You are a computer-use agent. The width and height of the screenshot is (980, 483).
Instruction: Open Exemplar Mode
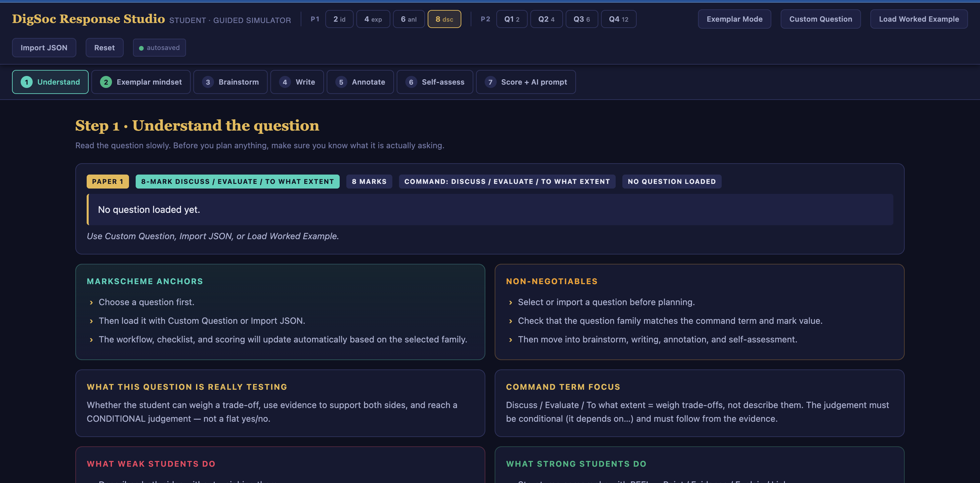point(734,19)
